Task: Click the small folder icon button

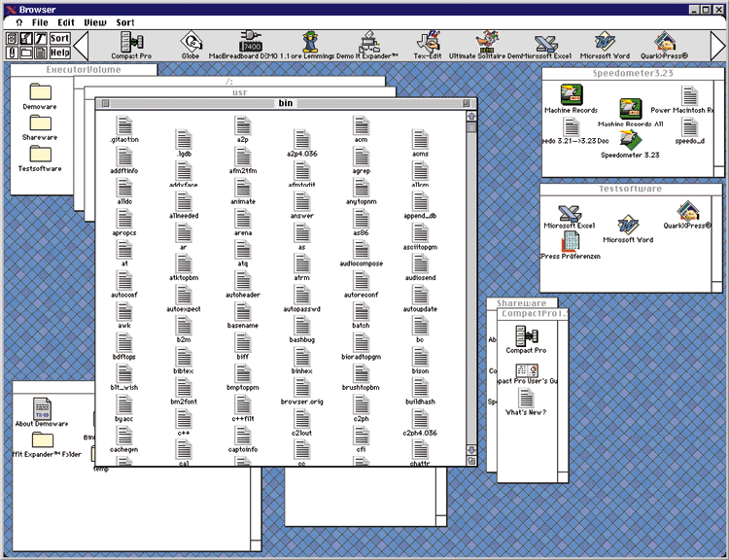Action: [x=26, y=52]
